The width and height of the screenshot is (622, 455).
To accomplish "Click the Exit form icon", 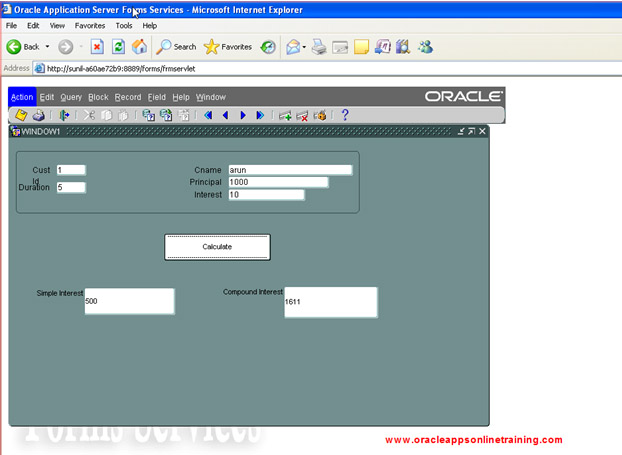I will pos(65,115).
